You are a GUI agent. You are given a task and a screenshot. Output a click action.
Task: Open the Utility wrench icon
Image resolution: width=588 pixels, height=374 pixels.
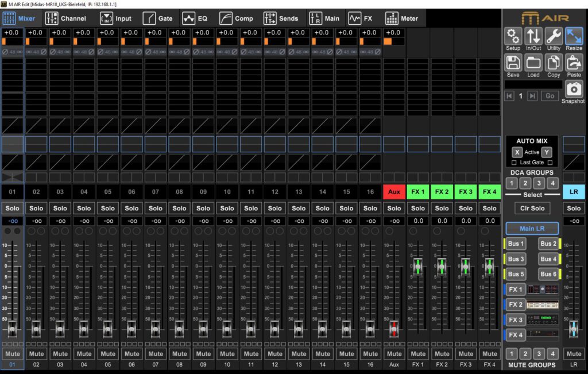click(x=554, y=36)
